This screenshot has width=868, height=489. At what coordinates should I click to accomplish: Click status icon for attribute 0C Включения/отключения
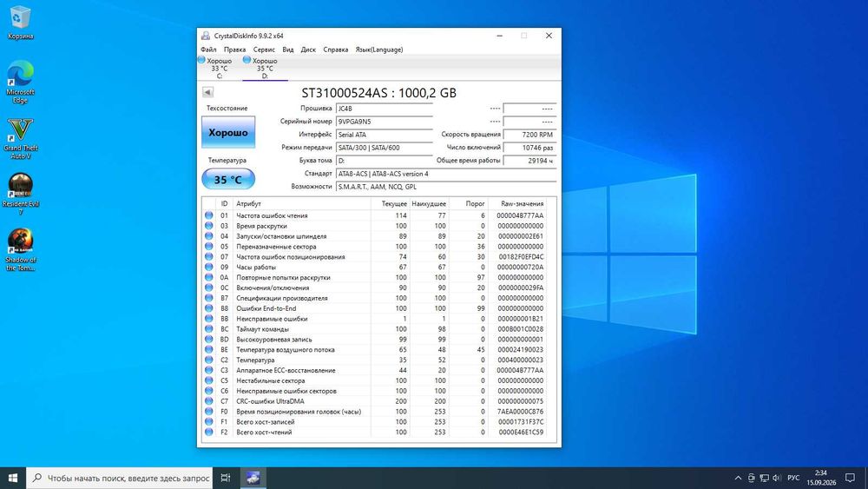tap(208, 287)
